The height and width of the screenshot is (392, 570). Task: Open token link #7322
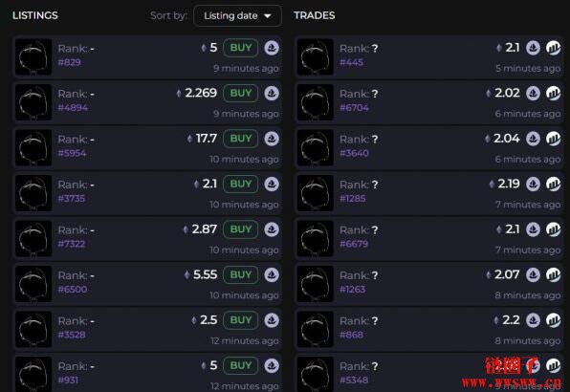pos(71,244)
